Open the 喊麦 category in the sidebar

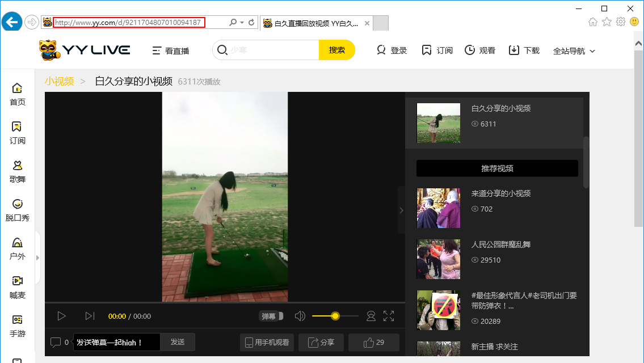18,287
